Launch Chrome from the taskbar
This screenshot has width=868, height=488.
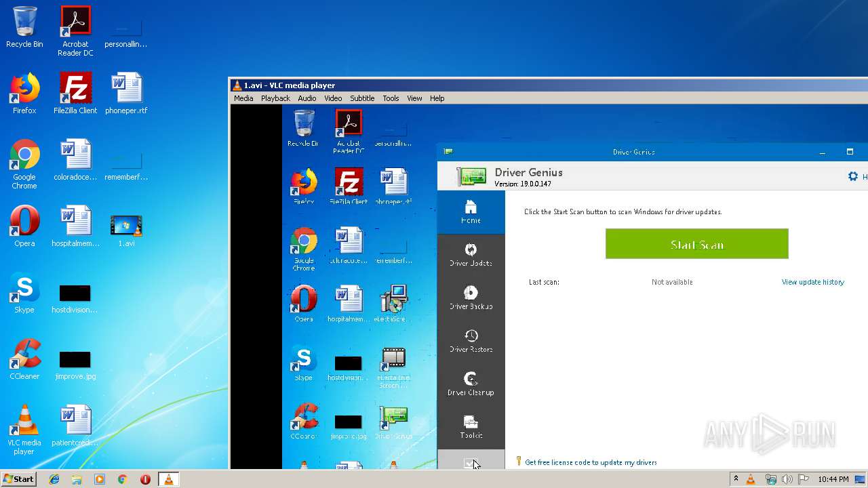point(123,479)
